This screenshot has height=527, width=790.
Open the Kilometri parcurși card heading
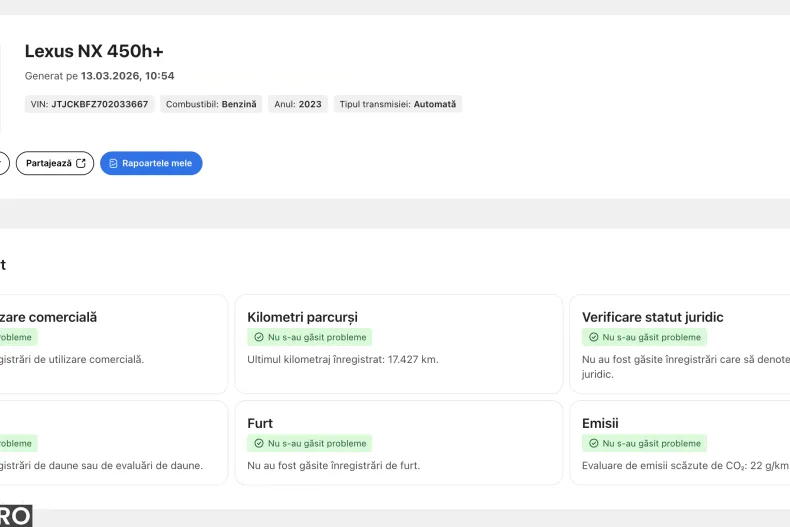coord(302,317)
